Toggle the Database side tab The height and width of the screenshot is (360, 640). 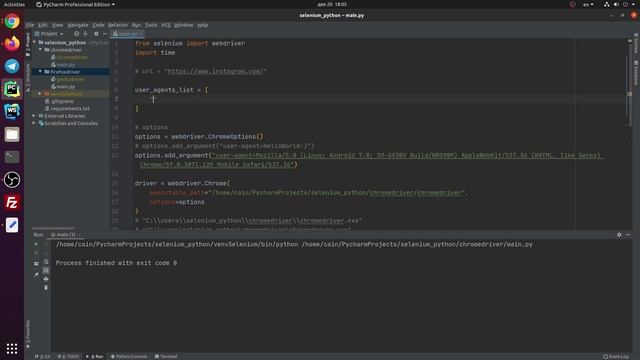[636, 73]
